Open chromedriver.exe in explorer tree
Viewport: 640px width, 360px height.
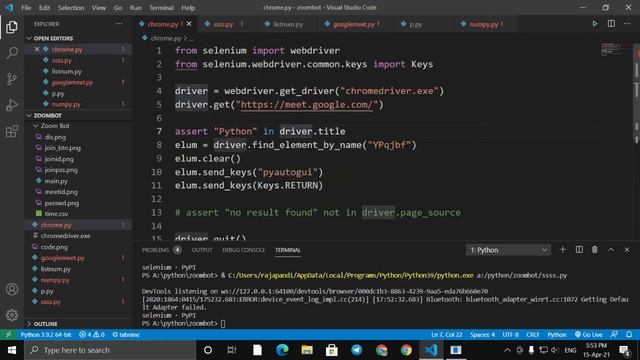pos(65,236)
